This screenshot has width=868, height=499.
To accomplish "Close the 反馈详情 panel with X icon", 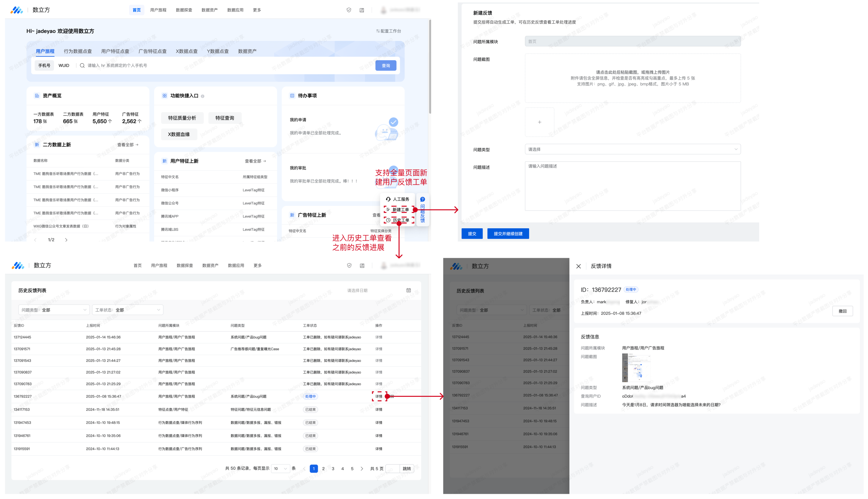I will click(578, 266).
